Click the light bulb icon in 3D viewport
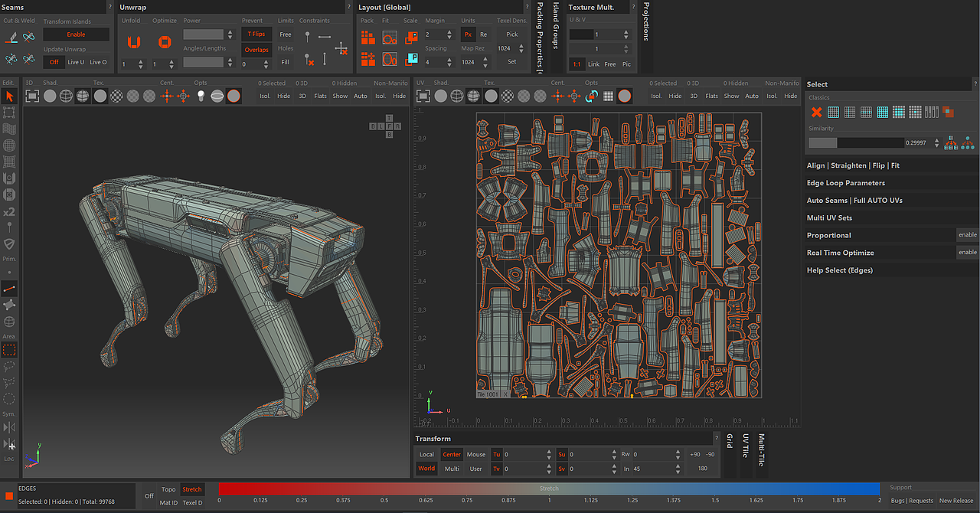This screenshot has width=980, height=513. coord(201,96)
